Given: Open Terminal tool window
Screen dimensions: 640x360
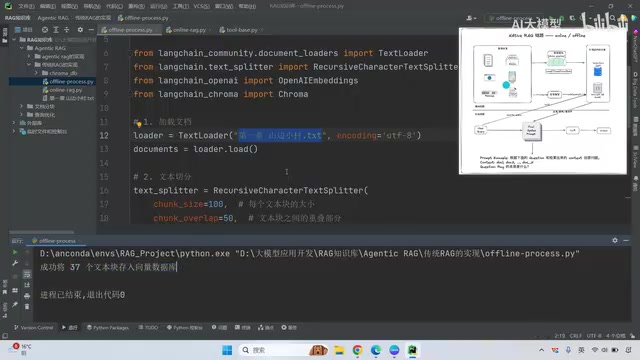Looking at the screenshot, I should coord(243,327).
